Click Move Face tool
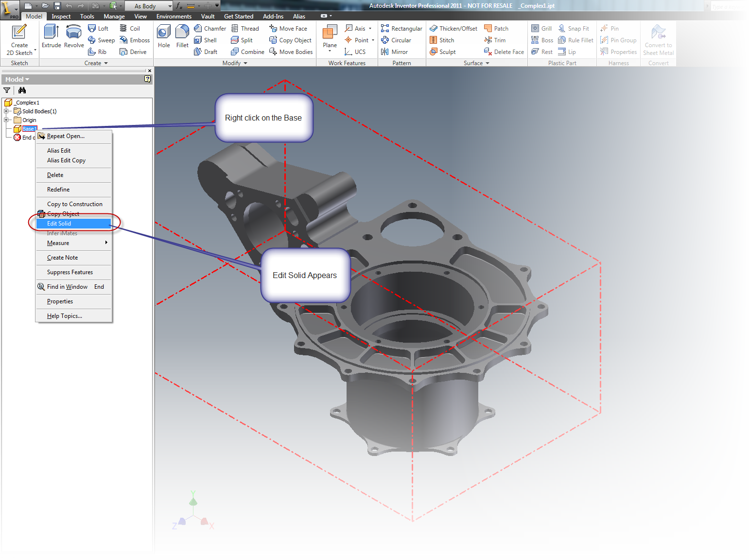Viewport: 749px width, 560px height. (288, 29)
